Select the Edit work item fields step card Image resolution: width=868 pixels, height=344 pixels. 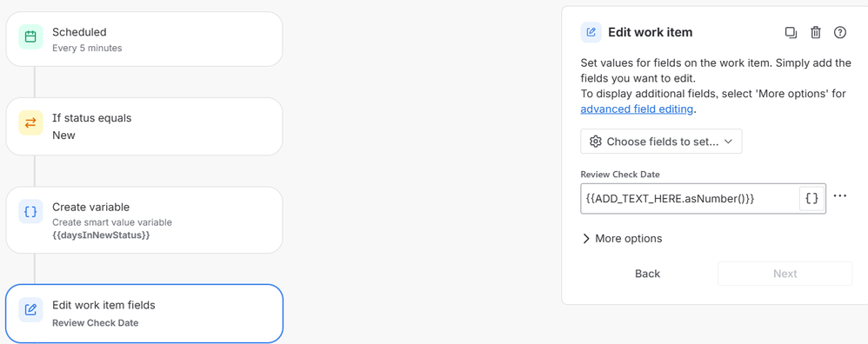point(144,314)
